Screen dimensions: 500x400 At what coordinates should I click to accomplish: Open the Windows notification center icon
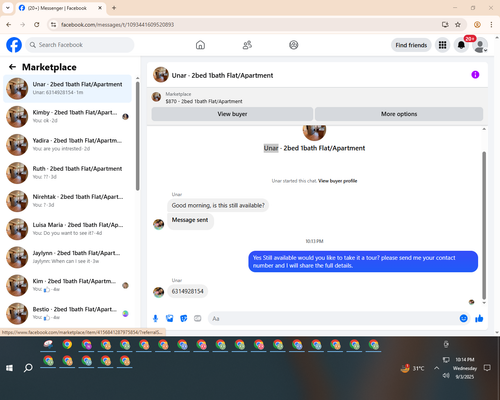coord(487,368)
